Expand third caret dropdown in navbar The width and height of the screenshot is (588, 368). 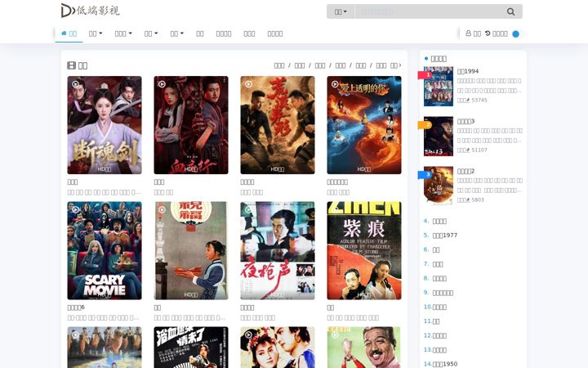coord(151,34)
